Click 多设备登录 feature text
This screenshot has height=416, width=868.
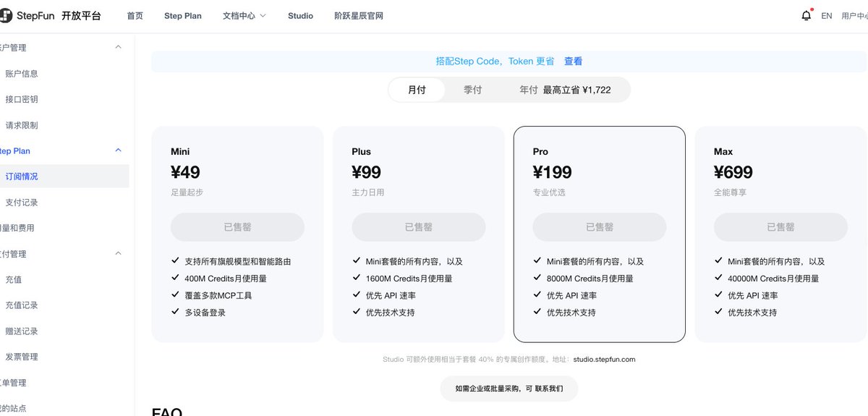pos(205,313)
